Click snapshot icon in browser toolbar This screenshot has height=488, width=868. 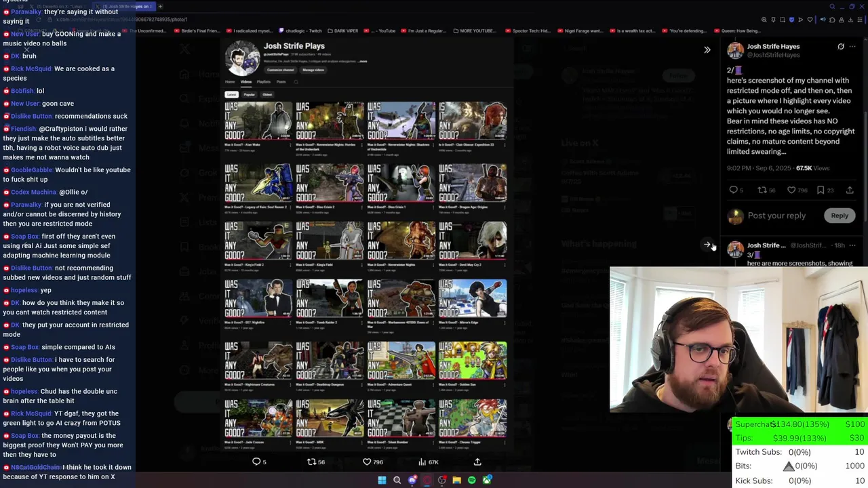[x=783, y=20]
